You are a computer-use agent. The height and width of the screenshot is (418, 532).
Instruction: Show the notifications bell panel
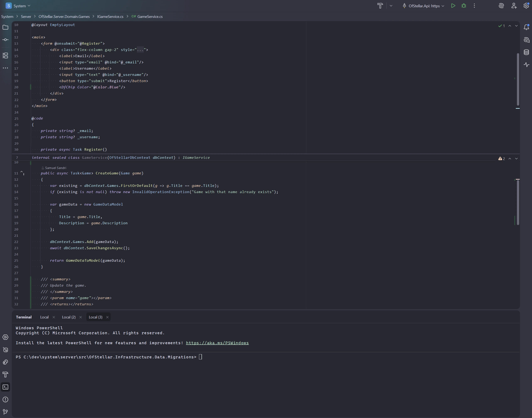tap(526, 27)
